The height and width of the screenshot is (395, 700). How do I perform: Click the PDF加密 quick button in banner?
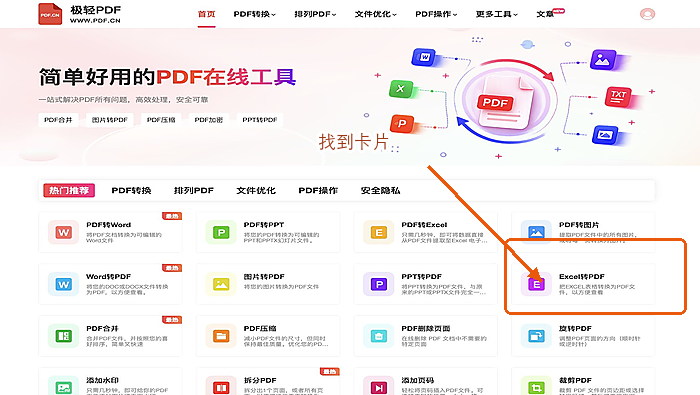tap(209, 120)
